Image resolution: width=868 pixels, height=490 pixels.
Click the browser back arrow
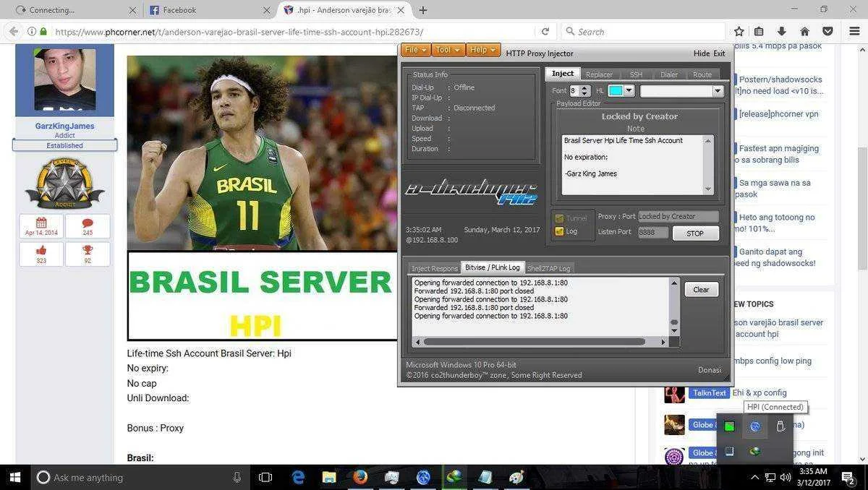(13, 32)
